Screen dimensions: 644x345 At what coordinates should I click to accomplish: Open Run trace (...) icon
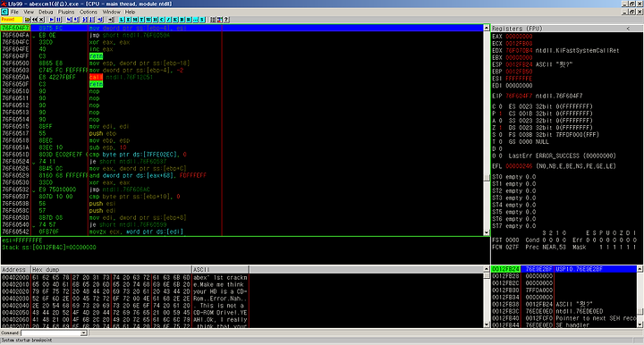(195, 20)
